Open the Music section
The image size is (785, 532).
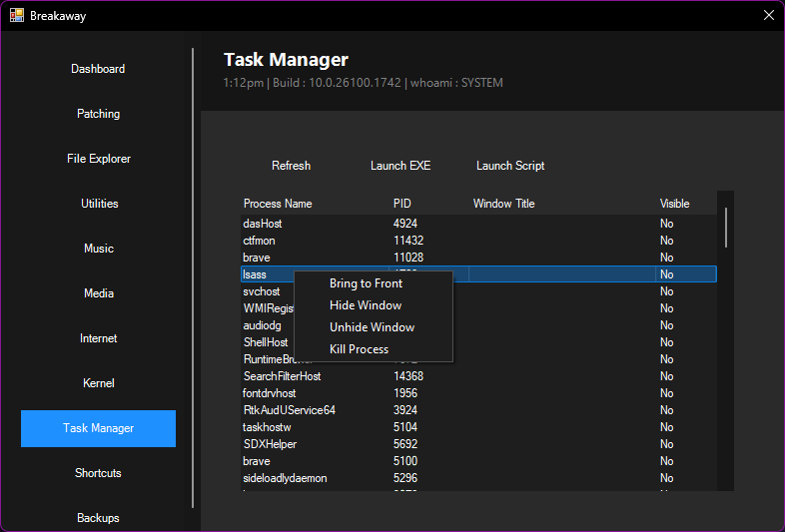point(98,249)
